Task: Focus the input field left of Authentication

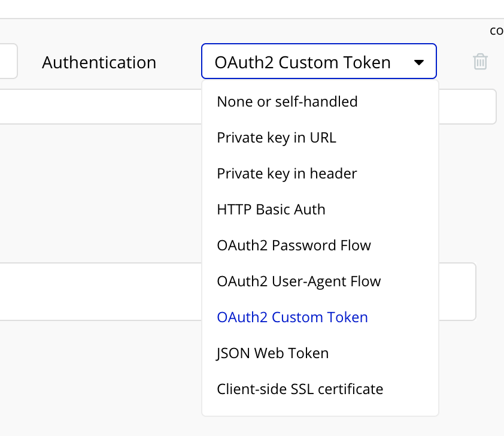Action: click(8, 61)
